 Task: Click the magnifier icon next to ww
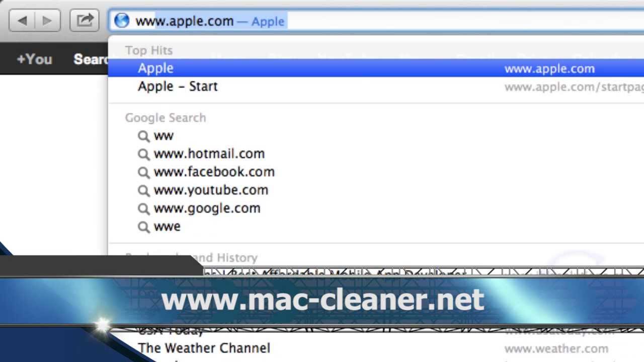[144, 136]
